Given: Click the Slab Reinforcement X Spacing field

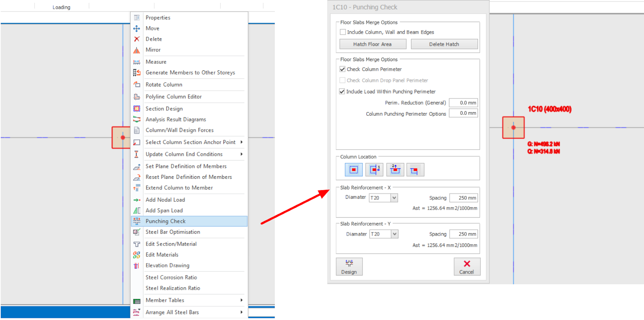Looking at the screenshot, I should (x=463, y=198).
